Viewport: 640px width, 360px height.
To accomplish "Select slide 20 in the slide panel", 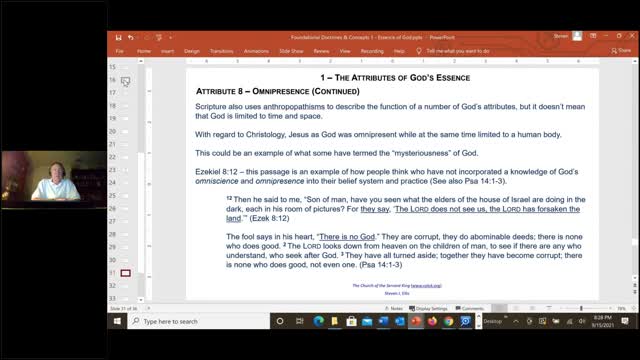I will (x=125, y=131).
